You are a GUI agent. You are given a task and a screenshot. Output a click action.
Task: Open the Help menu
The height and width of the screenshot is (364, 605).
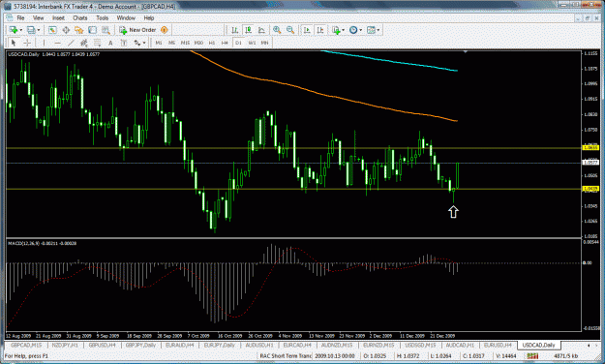click(x=148, y=17)
